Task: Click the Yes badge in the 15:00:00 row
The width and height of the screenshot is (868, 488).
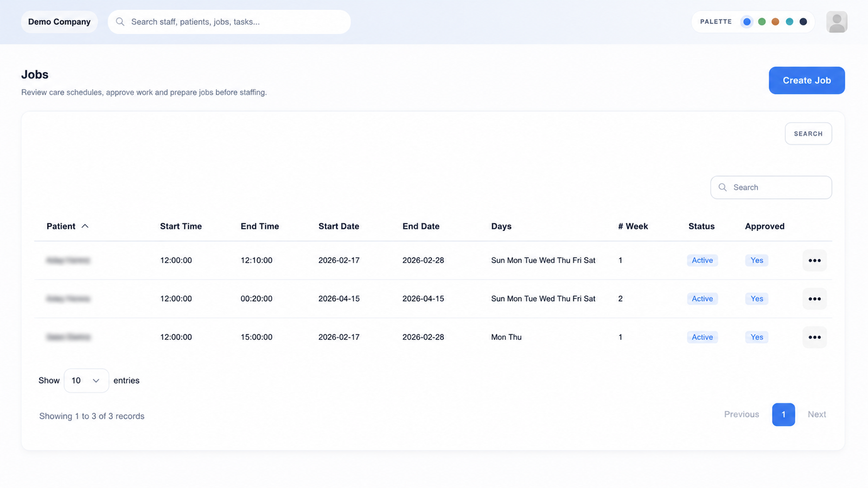Action: tap(757, 337)
